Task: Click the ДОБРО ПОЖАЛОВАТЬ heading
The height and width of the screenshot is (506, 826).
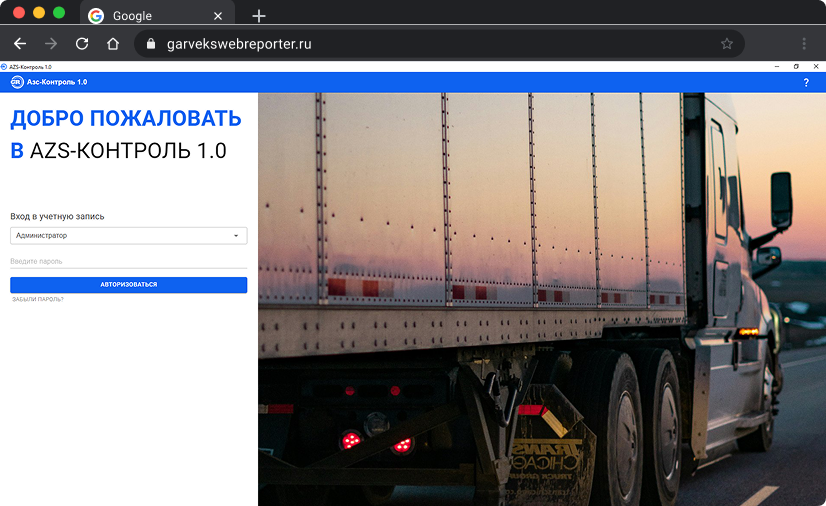Action: pyautogui.click(x=126, y=118)
